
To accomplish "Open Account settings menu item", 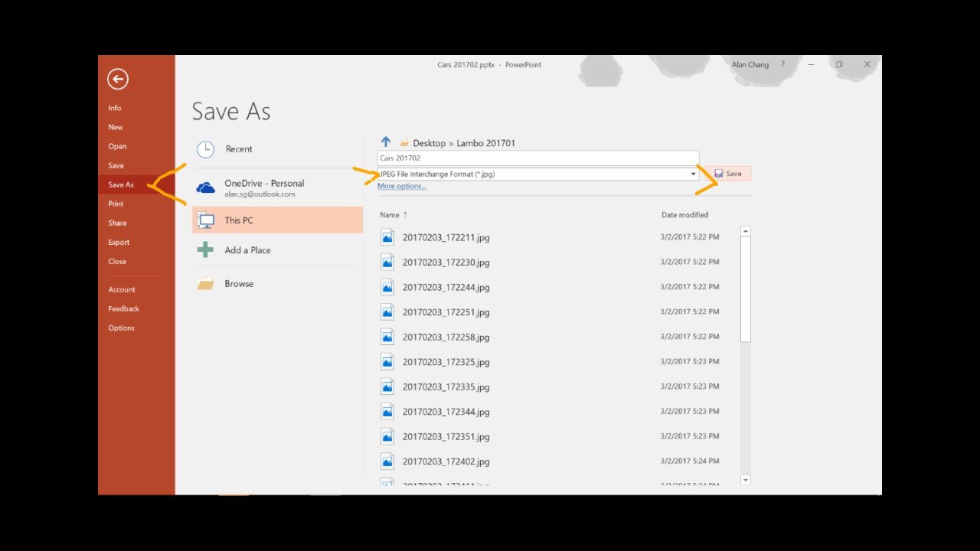I will coord(122,289).
